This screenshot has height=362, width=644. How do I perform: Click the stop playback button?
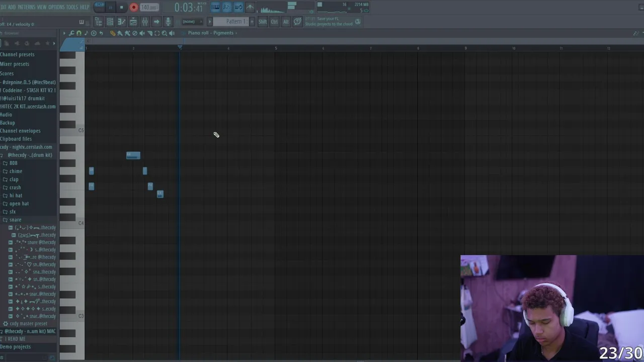[x=121, y=7]
